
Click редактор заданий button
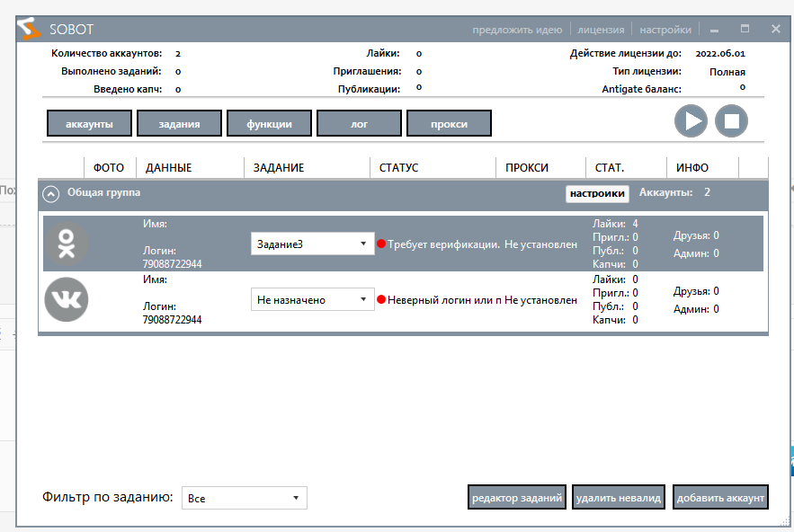[x=516, y=498]
